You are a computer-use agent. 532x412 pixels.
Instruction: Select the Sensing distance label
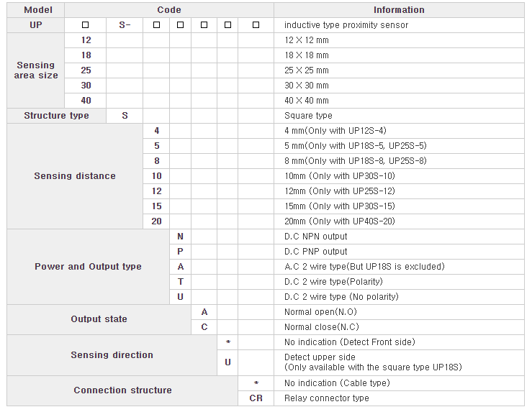click(x=75, y=176)
